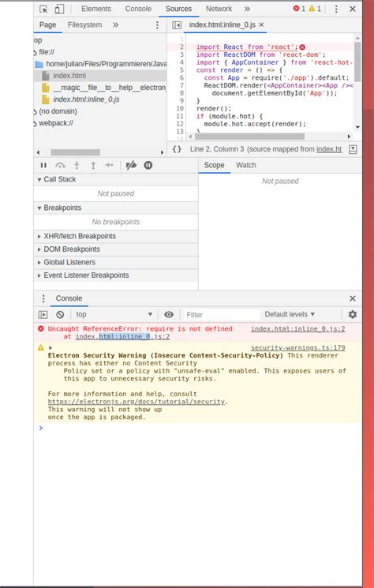Close the index.html:inline_0.js editor tab

pyautogui.click(x=262, y=24)
